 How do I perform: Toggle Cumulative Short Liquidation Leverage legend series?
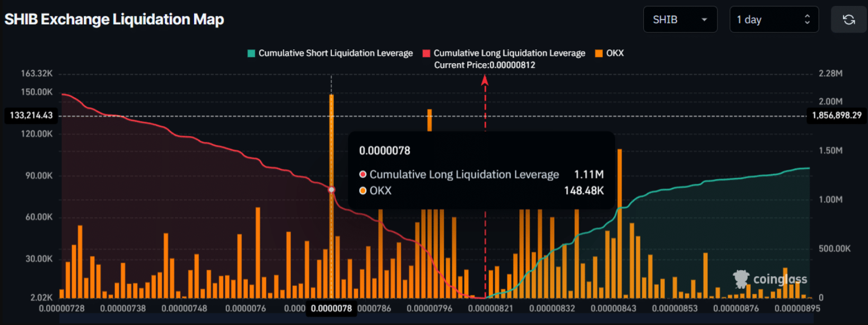coord(335,53)
